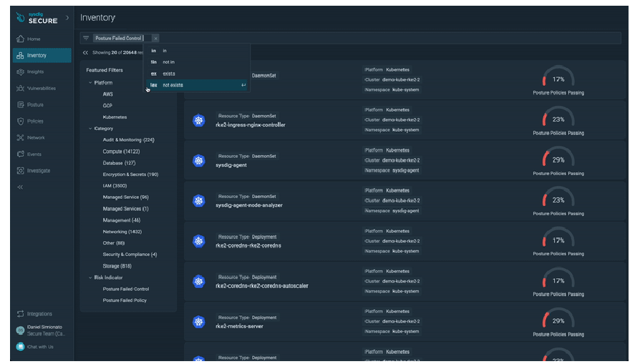Filter by Kubernetes platform
Viewport: 630px width, 364px height.
tap(115, 117)
